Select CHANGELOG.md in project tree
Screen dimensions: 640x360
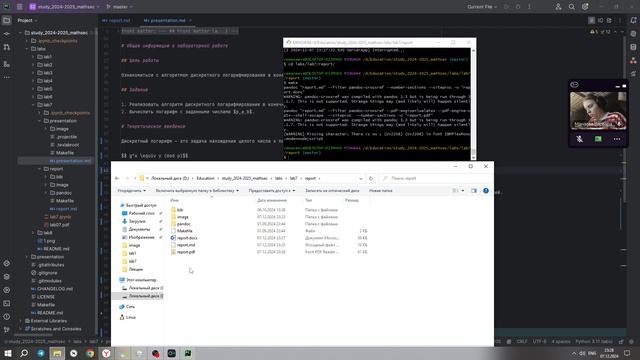tap(55, 289)
